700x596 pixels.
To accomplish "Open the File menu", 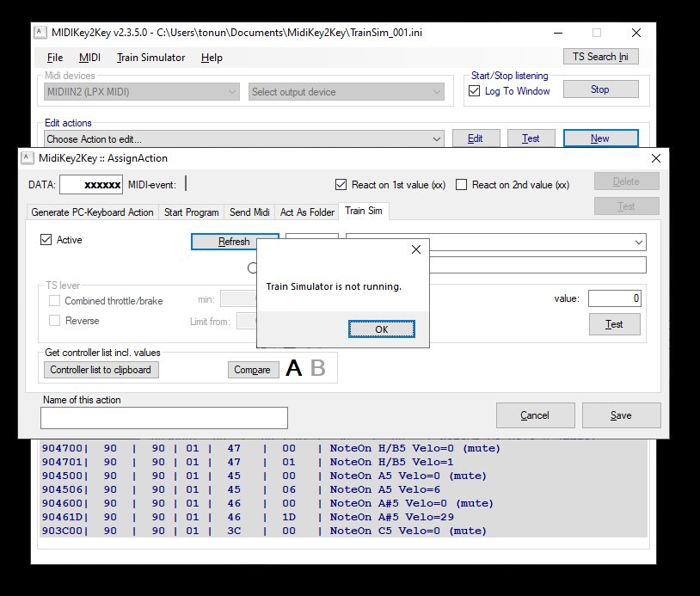I will 55,58.
